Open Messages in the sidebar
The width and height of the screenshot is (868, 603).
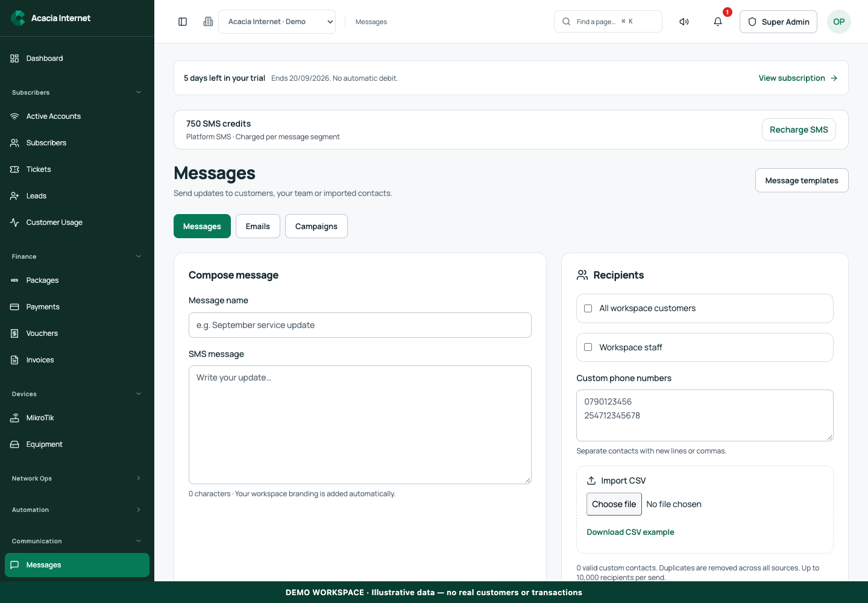coord(77,565)
